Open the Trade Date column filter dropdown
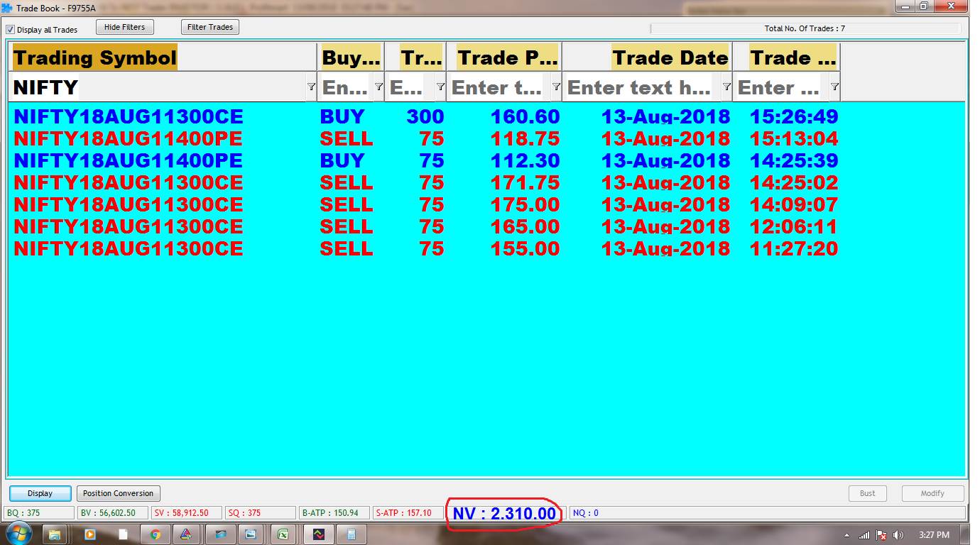Screen dimensions: 980x545 pyautogui.click(x=726, y=87)
